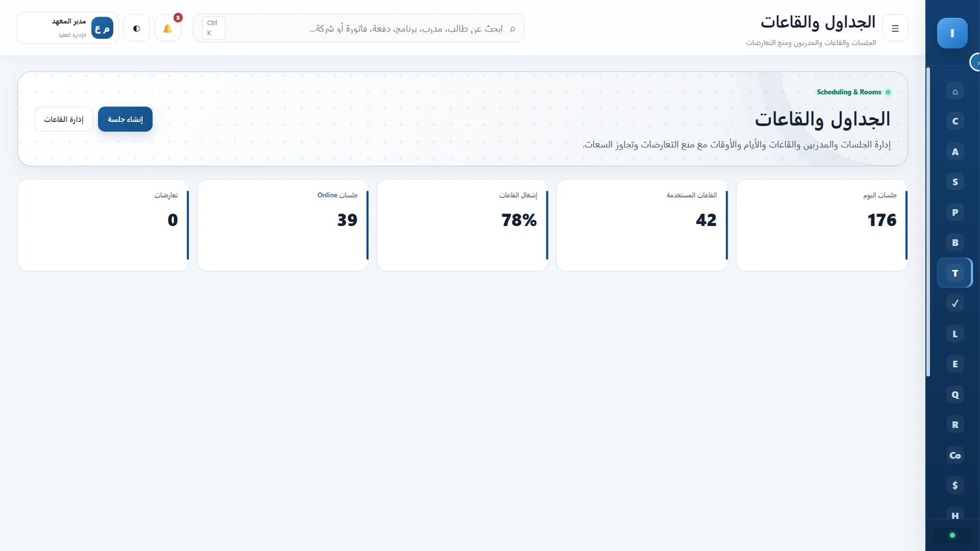Screen dimensions: 980x551
Task: Click the القاعات المستخدمة 42 card
Action: coord(642,225)
